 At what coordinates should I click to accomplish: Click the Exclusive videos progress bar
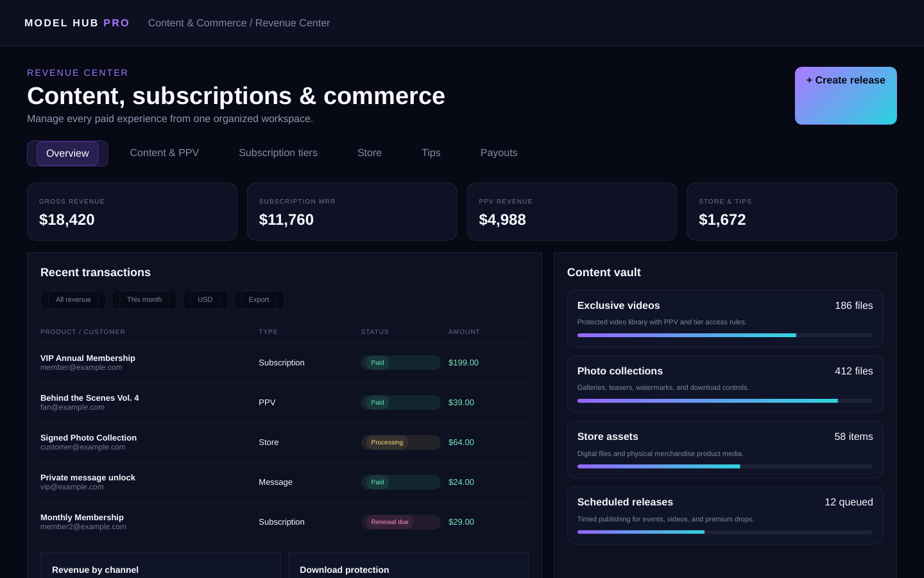725,335
